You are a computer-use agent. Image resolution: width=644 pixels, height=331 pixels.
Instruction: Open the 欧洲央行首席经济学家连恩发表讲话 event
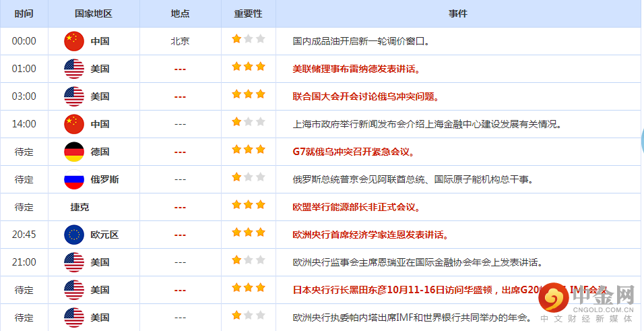(x=371, y=235)
